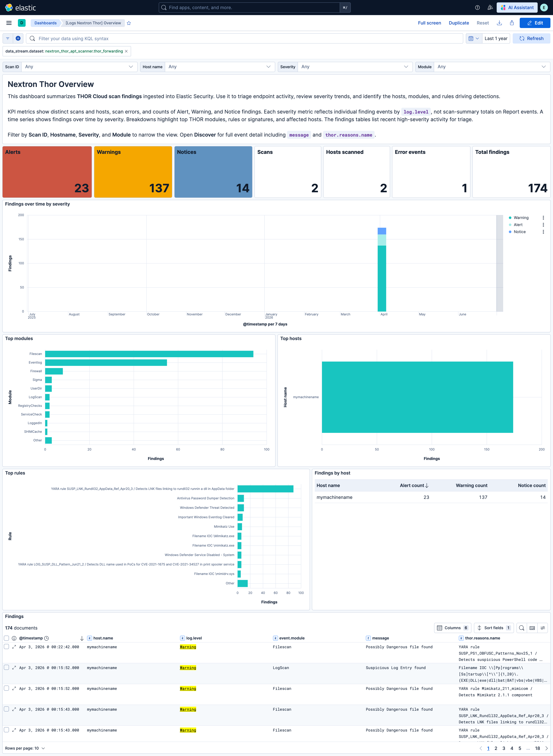
Task: Open the Host name dropdown
Action: (220, 67)
